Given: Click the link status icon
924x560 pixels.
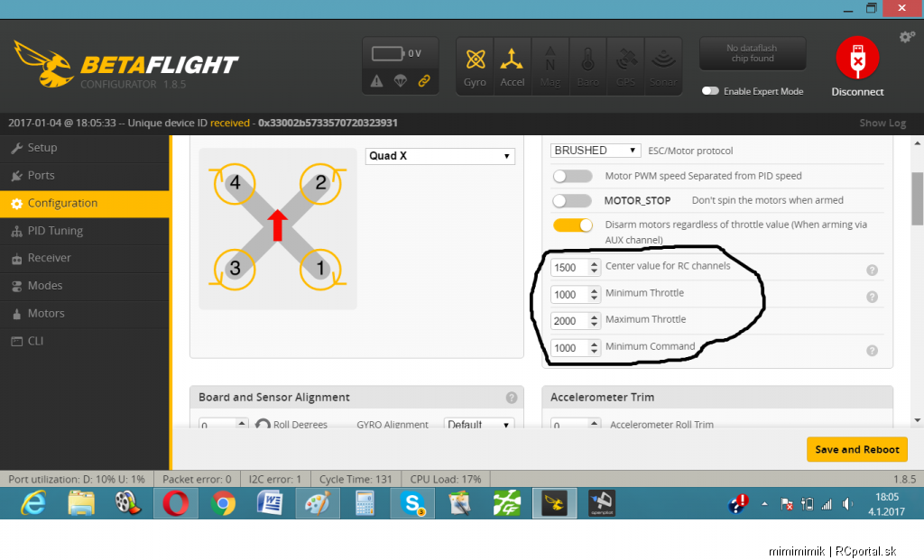Looking at the screenshot, I should click(424, 81).
